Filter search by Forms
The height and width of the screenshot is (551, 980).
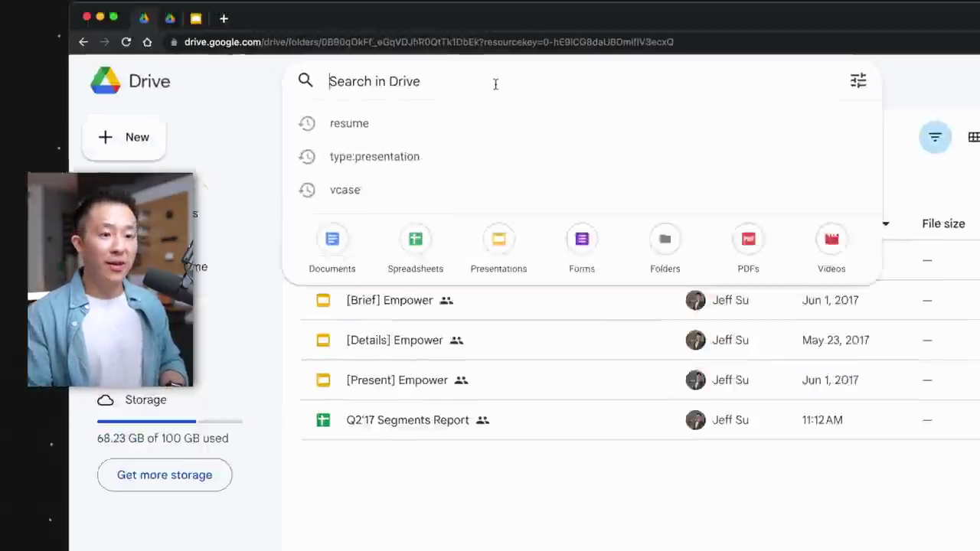pos(582,249)
